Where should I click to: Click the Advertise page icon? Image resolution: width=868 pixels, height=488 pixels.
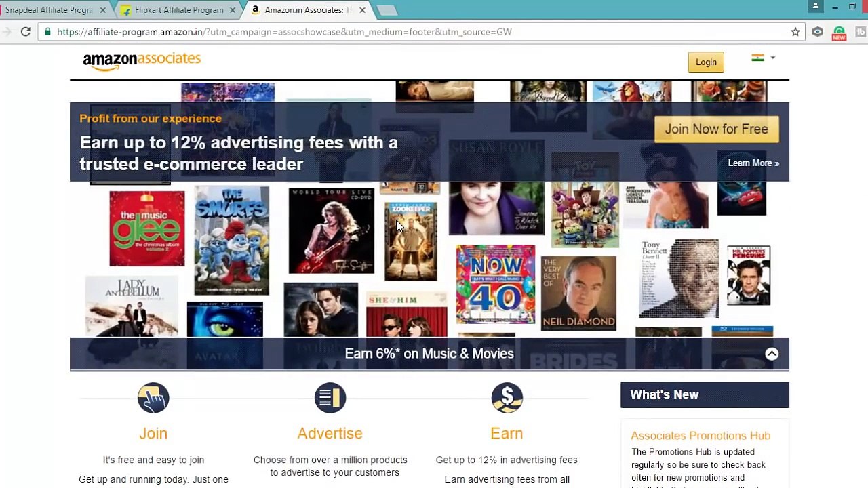pyautogui.click(x=330, y=398)
